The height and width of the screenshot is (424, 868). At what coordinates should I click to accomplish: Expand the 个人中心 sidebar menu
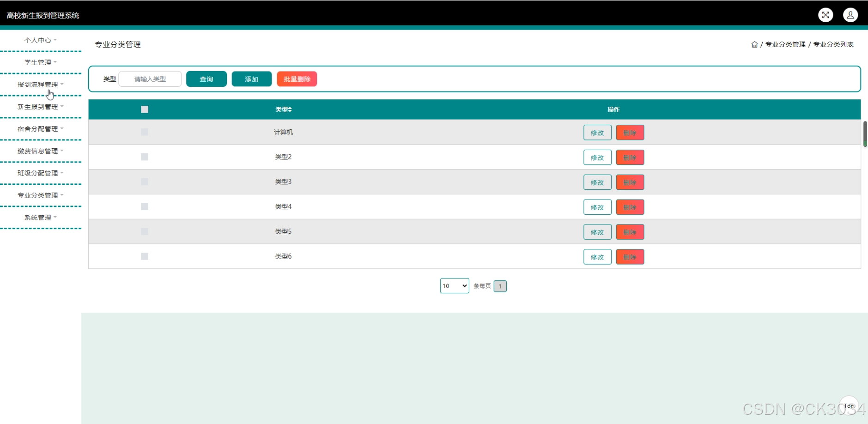tap(41, 40)
